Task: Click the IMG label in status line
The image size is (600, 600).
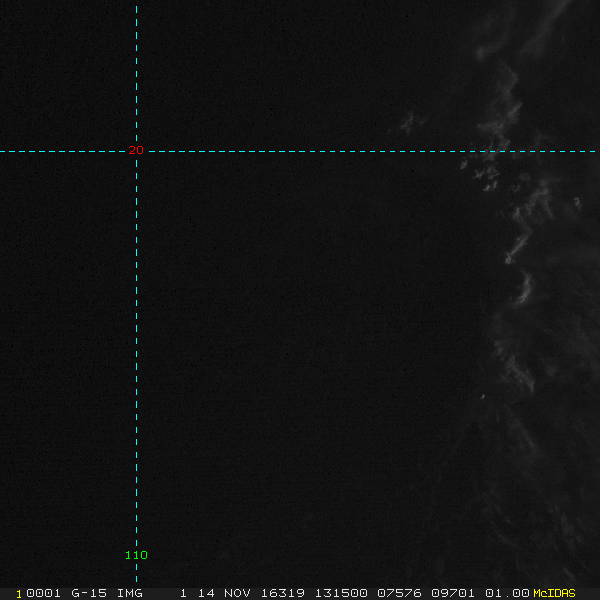Action: (130, 593)
